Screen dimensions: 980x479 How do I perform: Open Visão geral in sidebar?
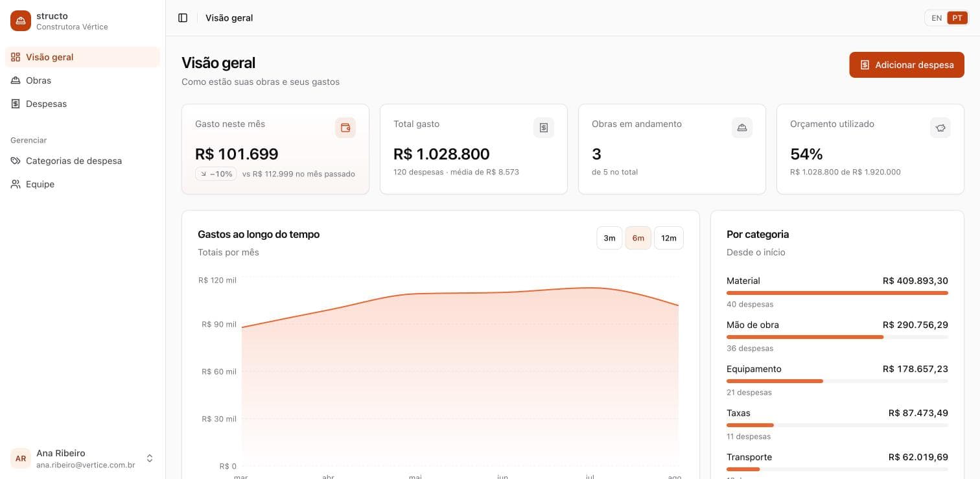pyautogui.click(x=82, y=57)
